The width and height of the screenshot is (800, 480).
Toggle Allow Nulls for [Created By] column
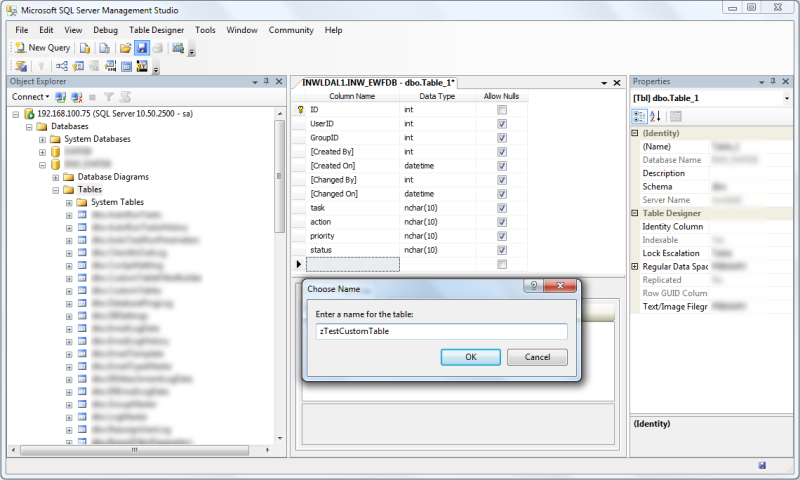(x=502, y=152)
